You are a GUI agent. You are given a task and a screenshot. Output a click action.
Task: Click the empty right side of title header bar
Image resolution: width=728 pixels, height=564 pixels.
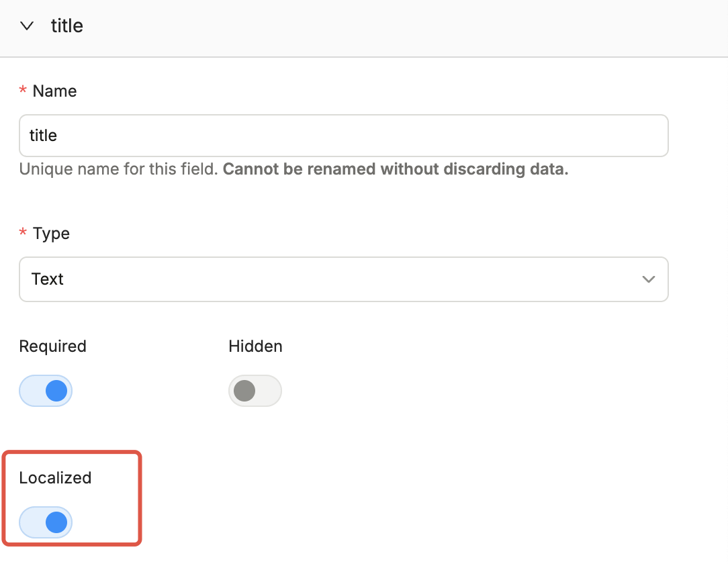470,27
